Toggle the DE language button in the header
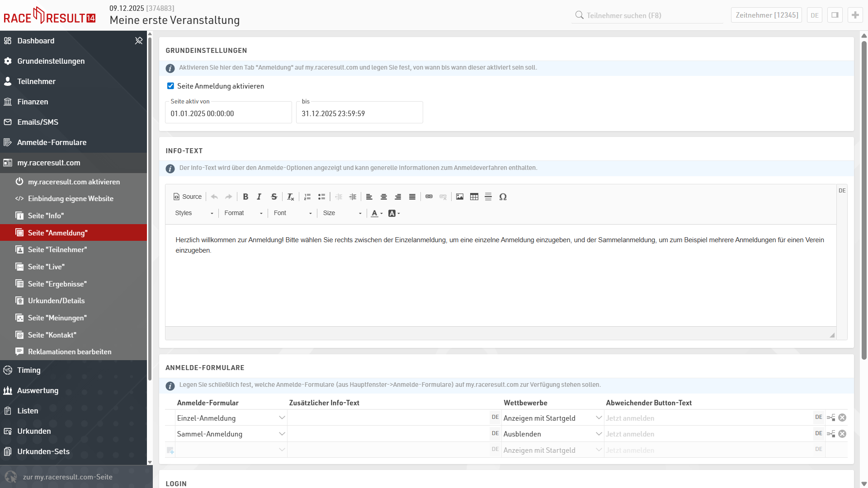 [x=815, y=15]
